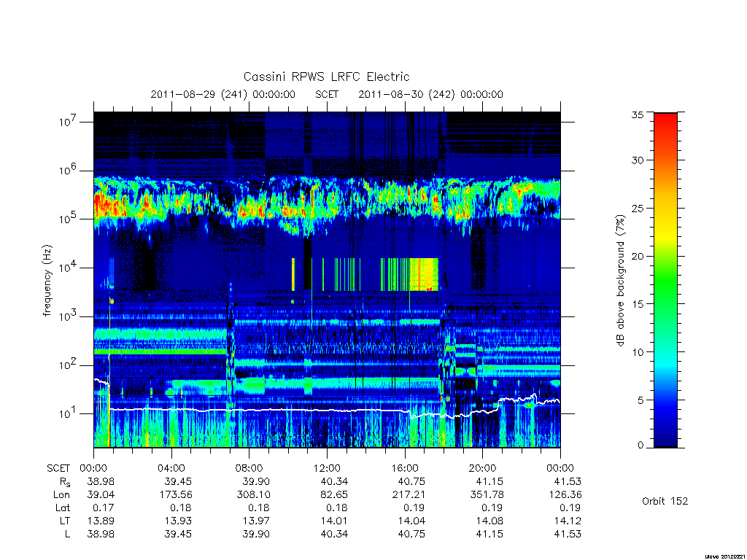Screen dimensions: 747x560
Task: Click the LT row label
Action: (64, 521)
